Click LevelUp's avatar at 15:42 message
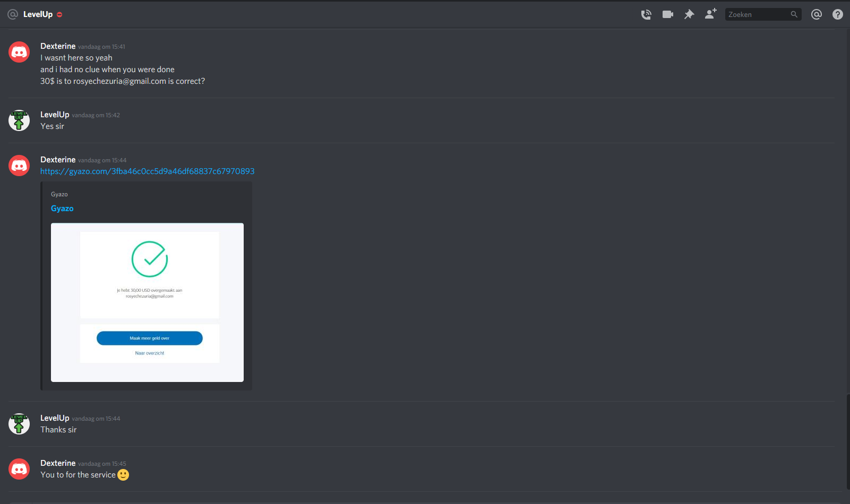The height and width of the screenshot is (504, 850). [19, 120]
